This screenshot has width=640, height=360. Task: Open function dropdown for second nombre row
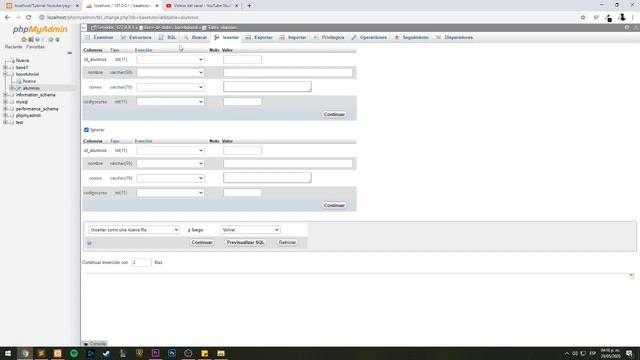[170, 164]
